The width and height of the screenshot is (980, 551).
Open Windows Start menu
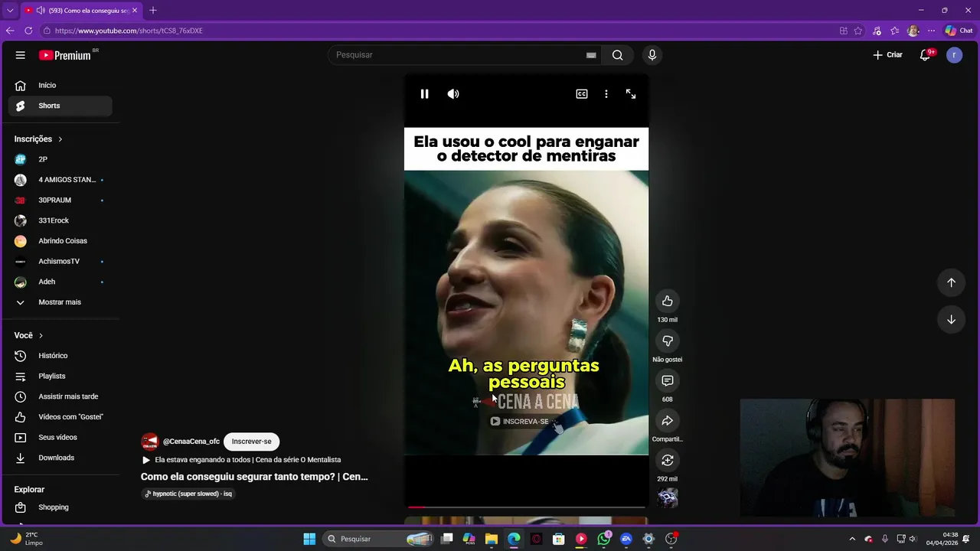pos(309,539)
